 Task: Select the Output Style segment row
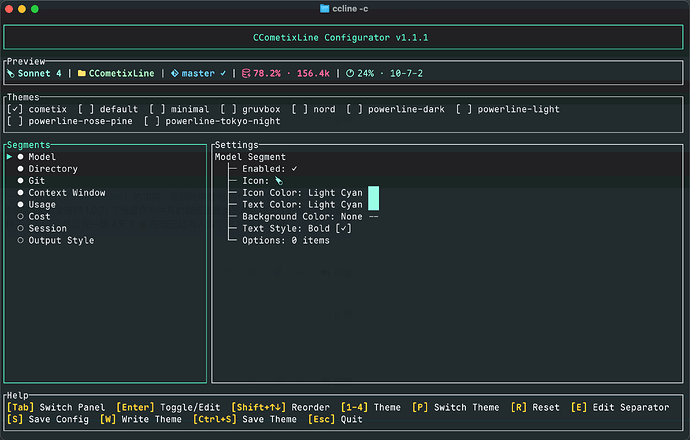pyautogui.click(x=105, y=240)
